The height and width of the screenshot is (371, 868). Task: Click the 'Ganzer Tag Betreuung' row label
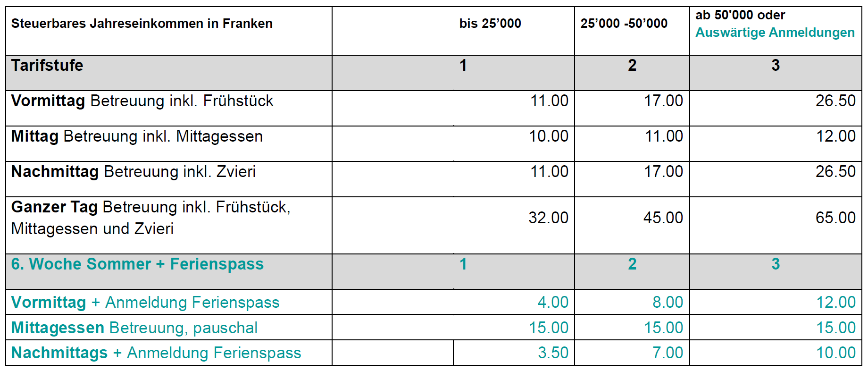(x=150, y=208)
